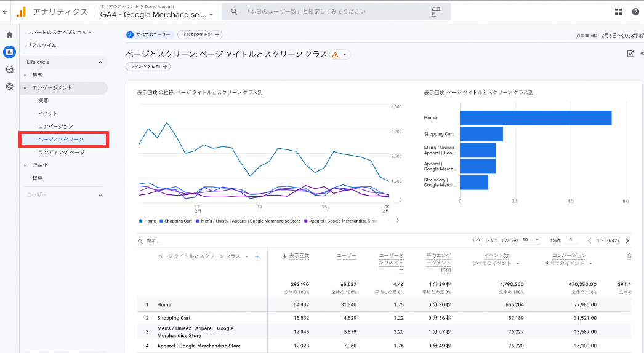The width and height of the screenshot is (644, 353).
Task: Click the Stationery bar in bar chart
Action: [474, 183]
